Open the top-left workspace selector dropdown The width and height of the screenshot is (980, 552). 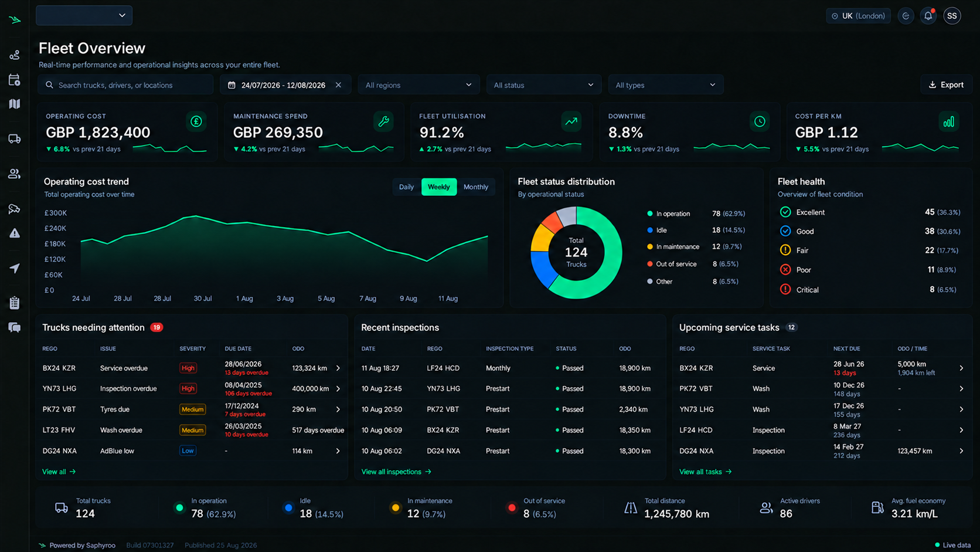pyautogui.click(x=84, y=15)
